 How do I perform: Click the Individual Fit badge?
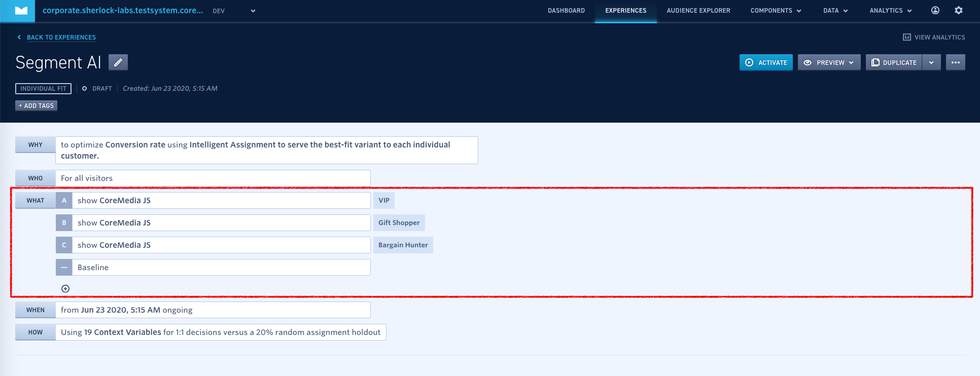(43, 88)
